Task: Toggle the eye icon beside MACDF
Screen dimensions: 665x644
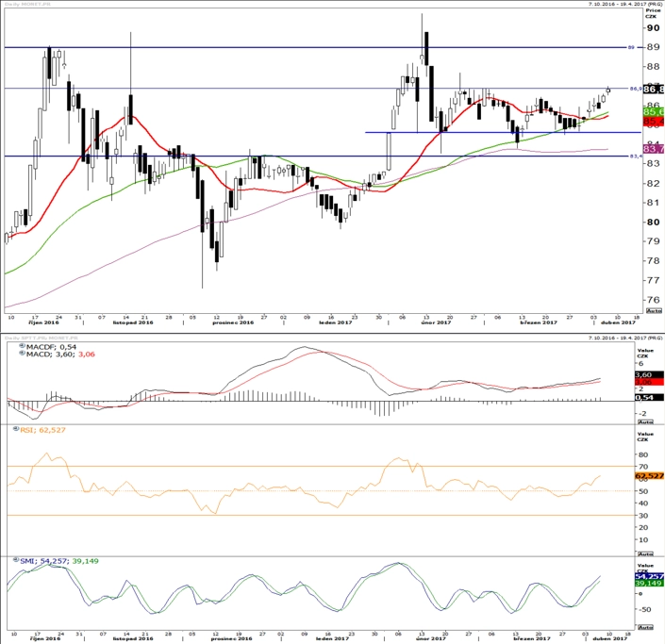Action: coord(22,346)
